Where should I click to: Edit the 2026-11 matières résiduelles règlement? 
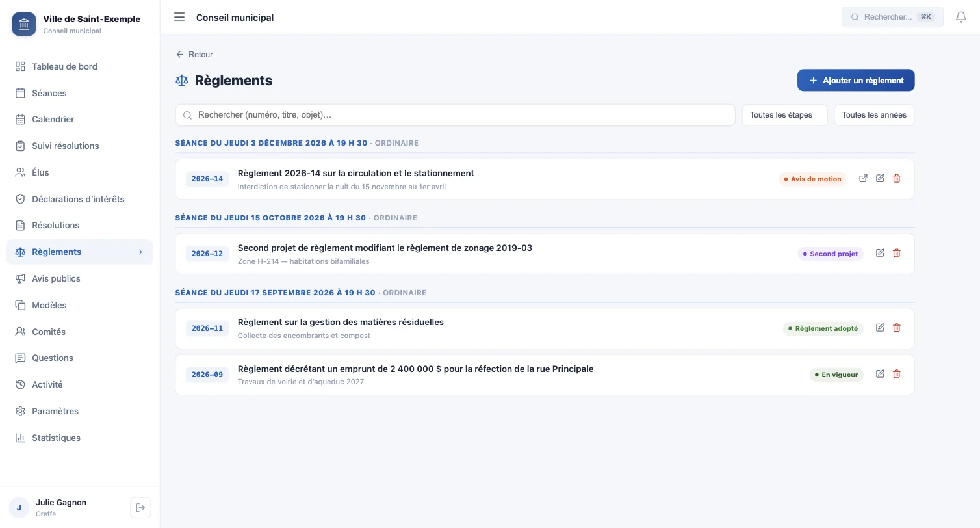pos(880,328)
